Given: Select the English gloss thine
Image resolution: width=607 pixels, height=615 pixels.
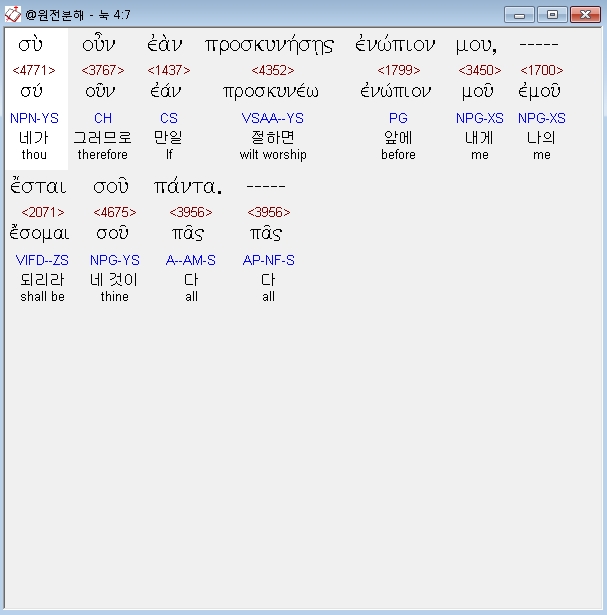Looking at the screenshot, I should point(114,297).
